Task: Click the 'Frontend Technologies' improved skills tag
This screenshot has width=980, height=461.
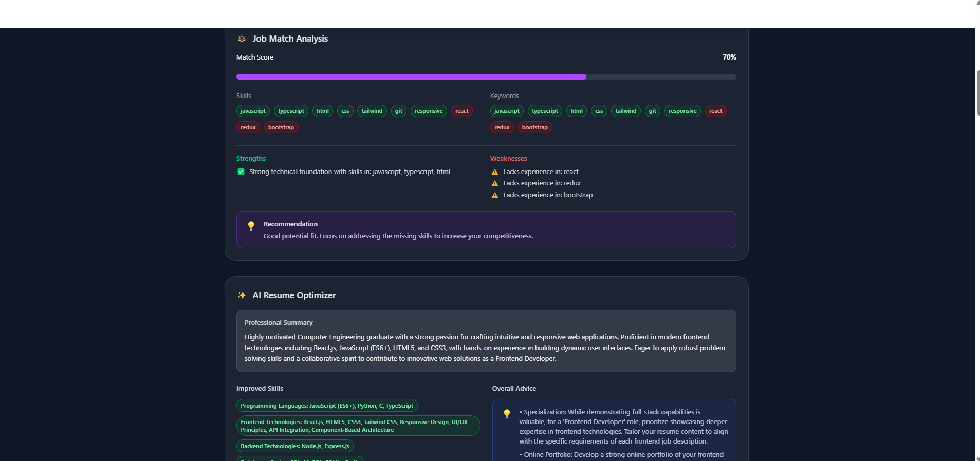Action: tap(358, 426)
